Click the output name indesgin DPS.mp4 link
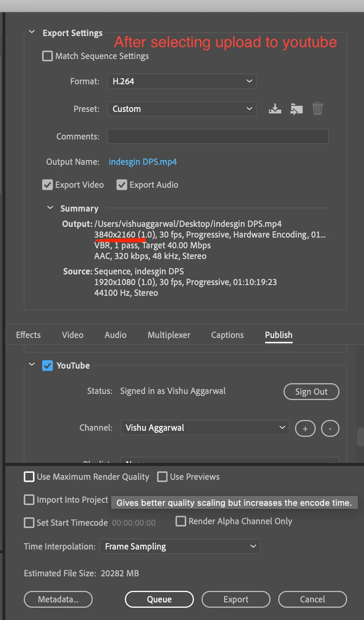 [x=143, y=162]
